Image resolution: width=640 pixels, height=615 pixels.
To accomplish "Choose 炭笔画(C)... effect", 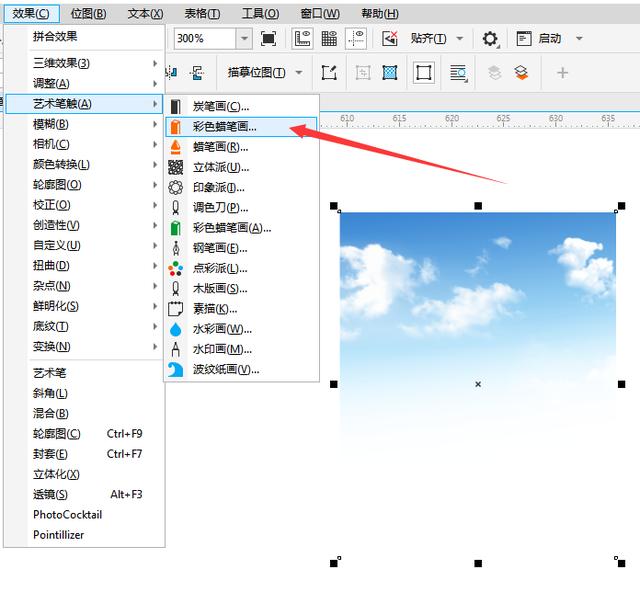I will 241,107.
